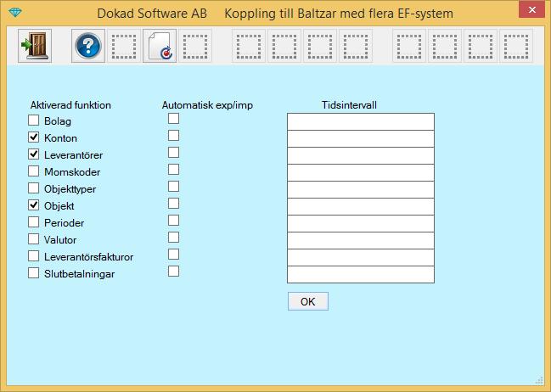This screenshot has height=392, width=551.
Task: Click the Automatisk exp/imp column heading
Action: point(207,105)
